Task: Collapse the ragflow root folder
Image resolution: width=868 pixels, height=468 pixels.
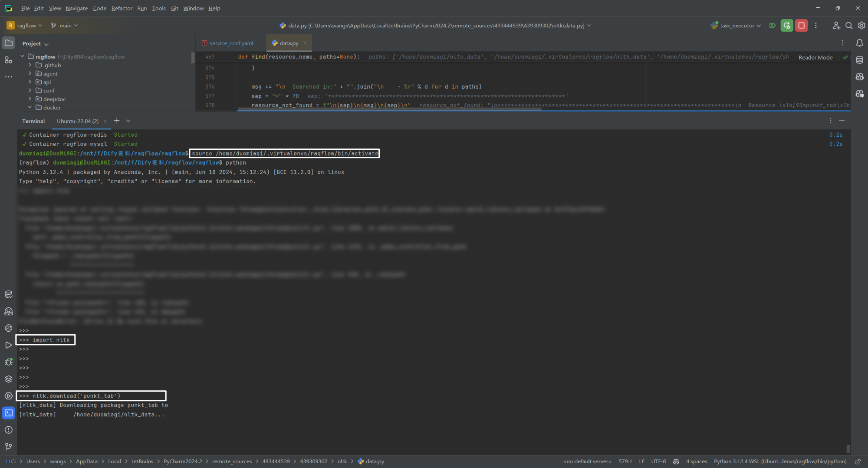Action: [23, 56]
